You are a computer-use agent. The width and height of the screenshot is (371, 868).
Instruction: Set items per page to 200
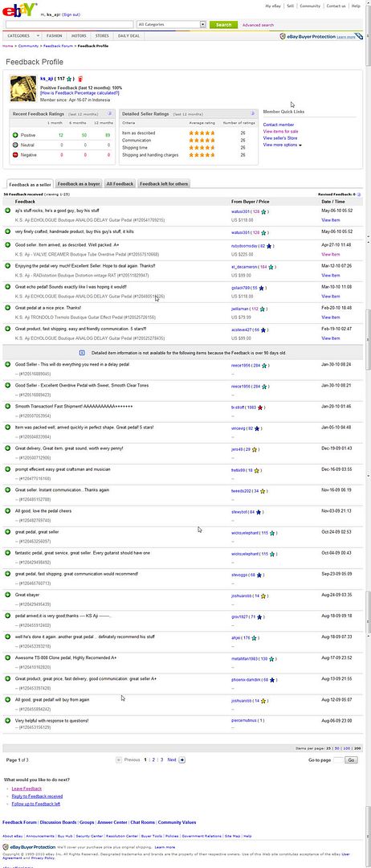coord(357,748)
